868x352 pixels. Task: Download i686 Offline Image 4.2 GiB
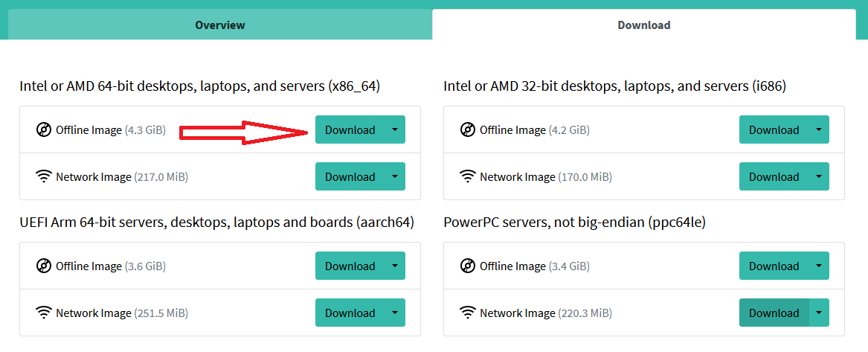[774, 130]
